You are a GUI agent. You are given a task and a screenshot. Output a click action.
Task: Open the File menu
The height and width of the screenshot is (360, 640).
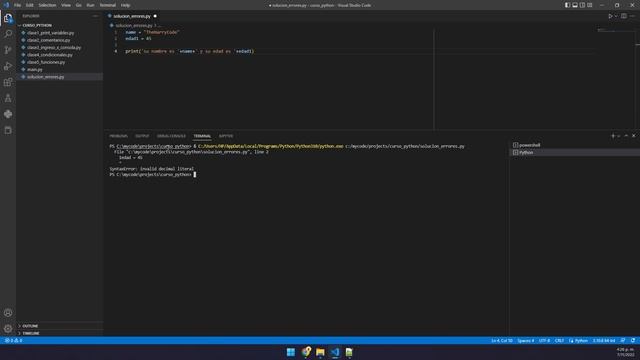(18, 5)
